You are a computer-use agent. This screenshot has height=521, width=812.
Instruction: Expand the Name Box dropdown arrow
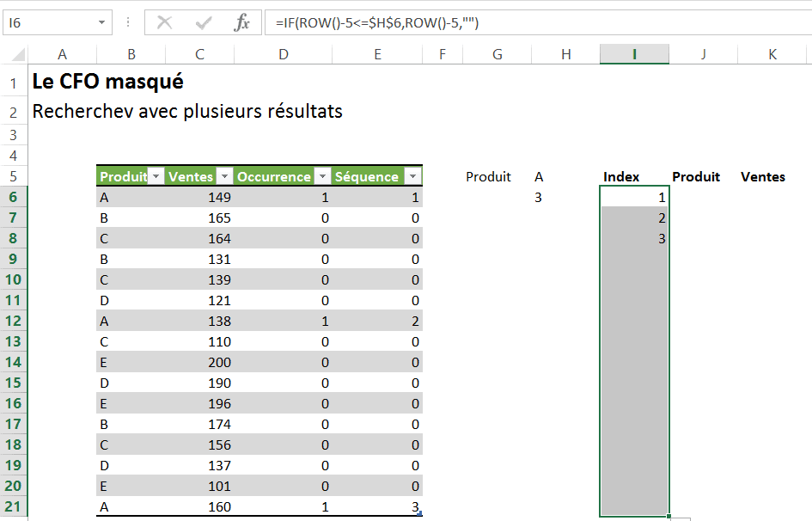tap(103, 23)
